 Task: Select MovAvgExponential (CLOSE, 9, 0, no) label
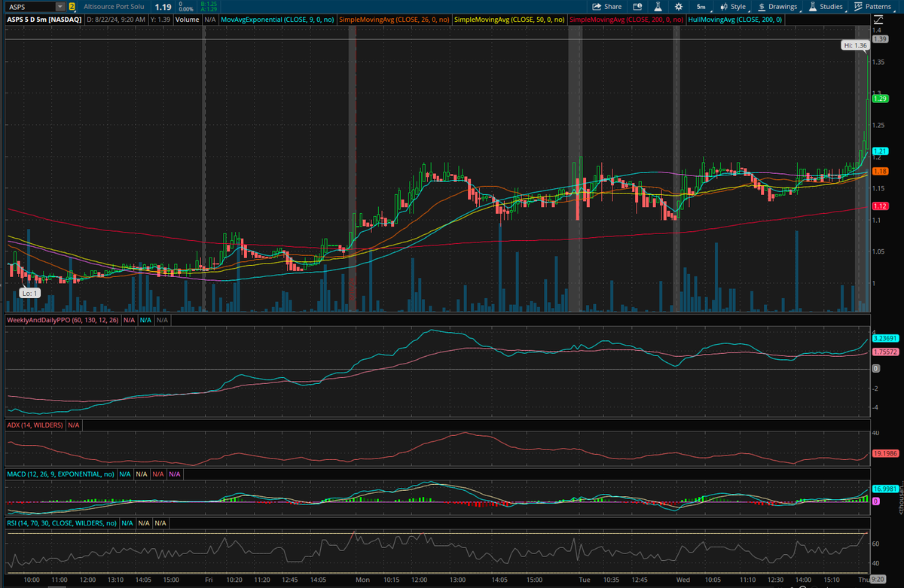278,18
